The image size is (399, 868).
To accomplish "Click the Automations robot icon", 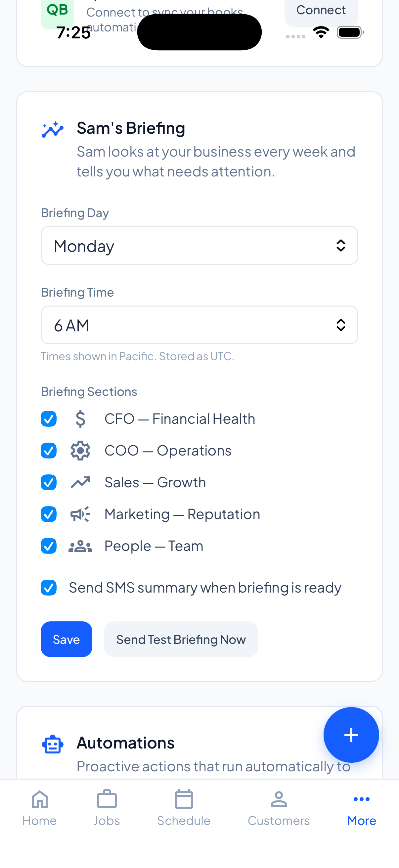I will 53,744.
